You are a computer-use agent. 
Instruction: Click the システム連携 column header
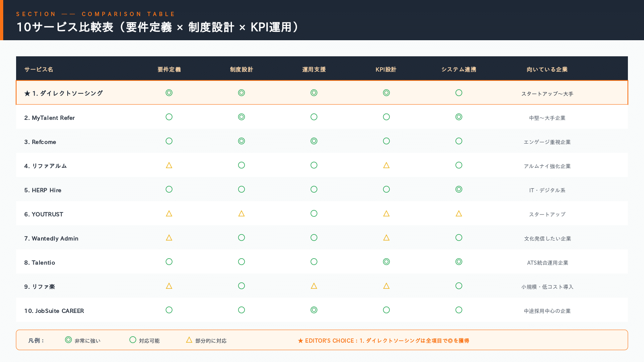point(459,70)
